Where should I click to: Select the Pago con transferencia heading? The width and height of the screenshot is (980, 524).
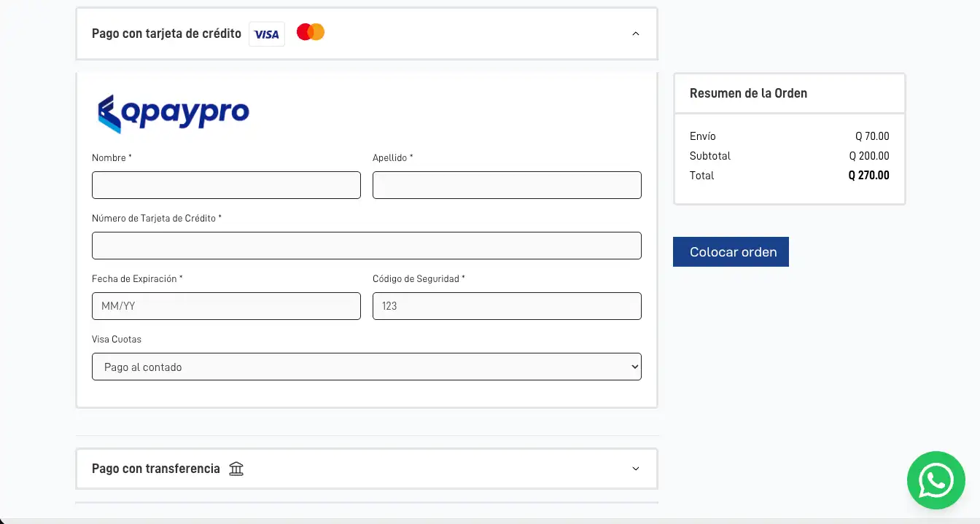tap(155, 469)
